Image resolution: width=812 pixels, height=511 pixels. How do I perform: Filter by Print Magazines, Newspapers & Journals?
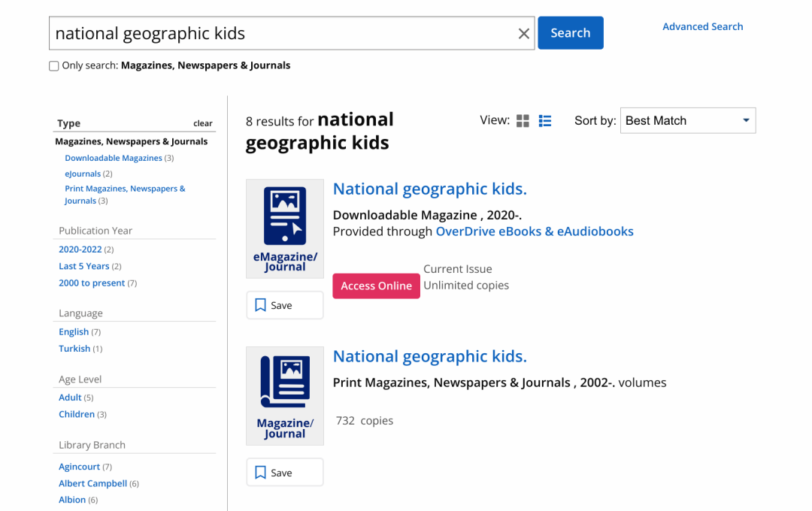[x=125, y=195]
